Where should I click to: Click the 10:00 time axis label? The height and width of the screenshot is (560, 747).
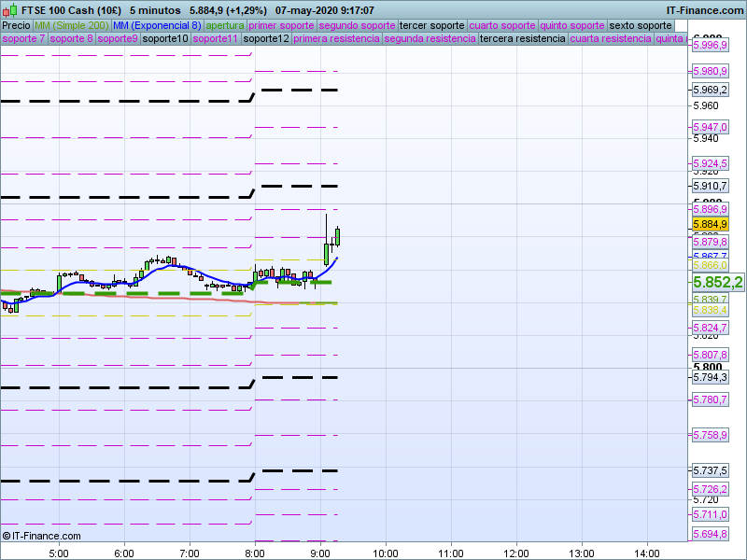[385, 552]
